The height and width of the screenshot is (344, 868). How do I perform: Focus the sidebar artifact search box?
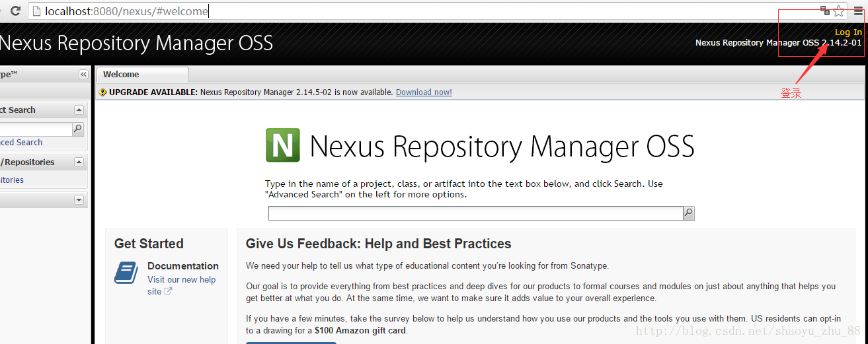coord(36,129)
